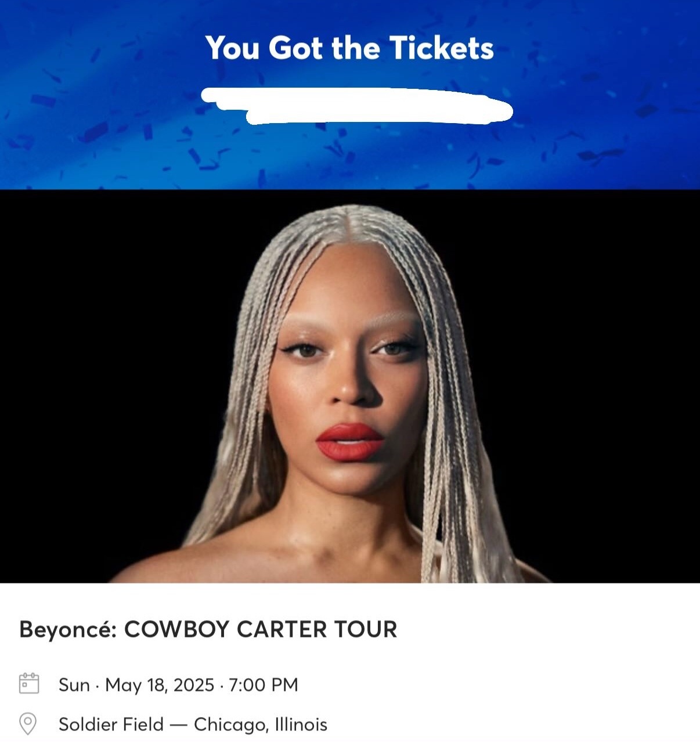This screenshot has height=742, width=700.
Task: Tap the word 'Tickets' in the heading
Action: 441,48
